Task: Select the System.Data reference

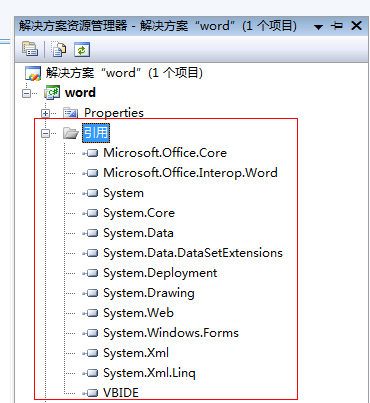Action: 138,233
